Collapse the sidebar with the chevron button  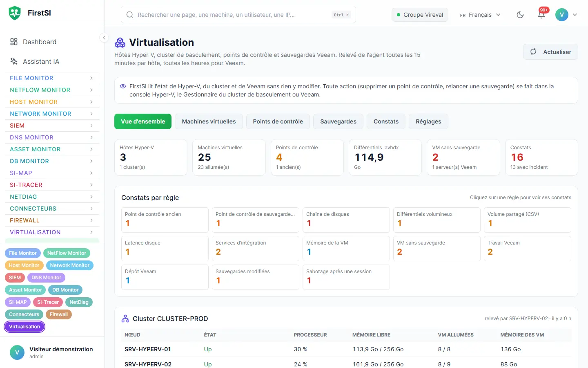[104, 38]
